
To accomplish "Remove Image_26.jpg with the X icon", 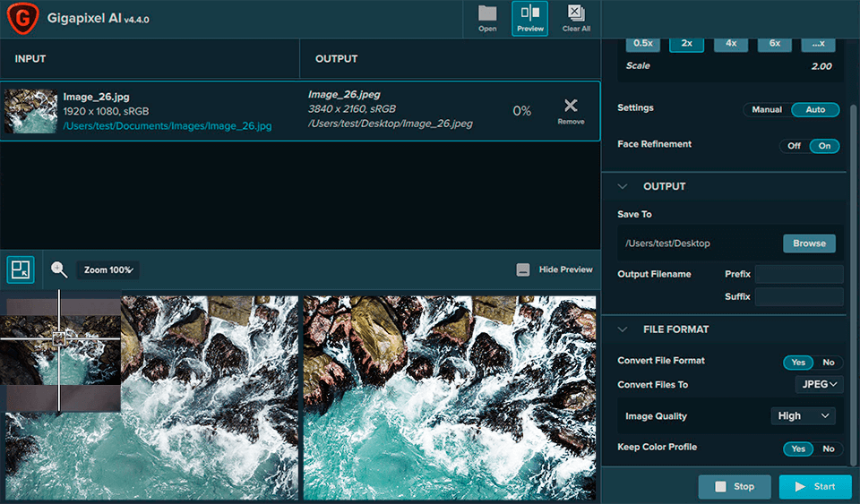I will (x=571, y=111).
